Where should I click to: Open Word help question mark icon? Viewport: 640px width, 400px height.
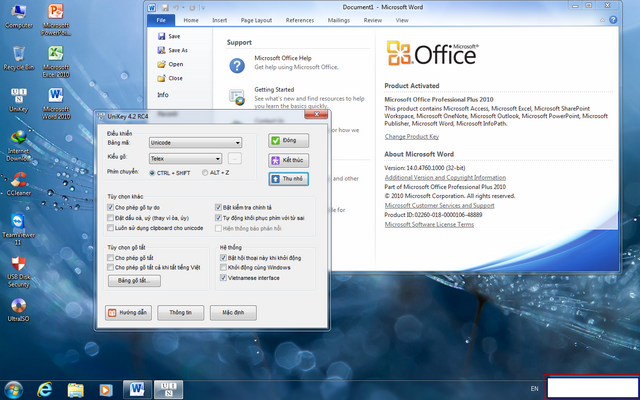613,20
